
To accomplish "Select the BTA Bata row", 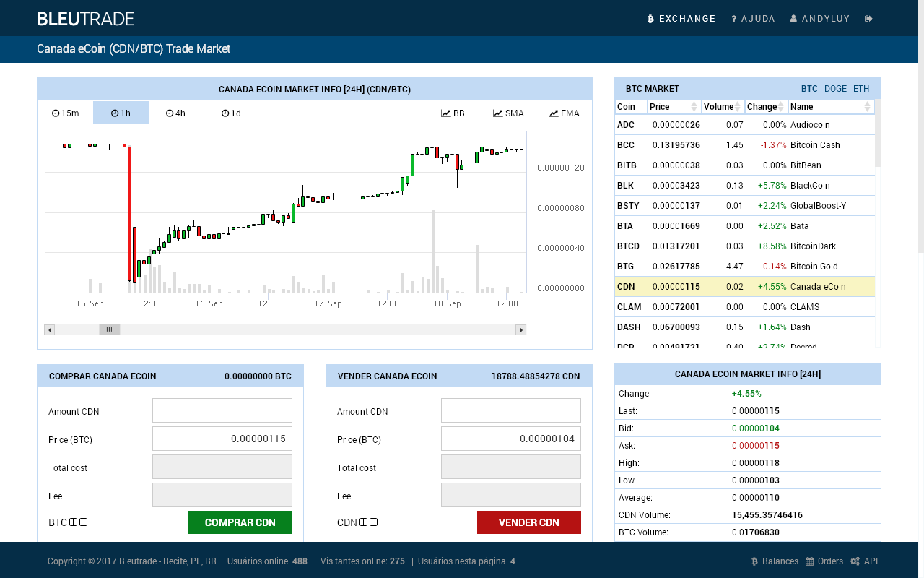I will click(x=745, y=226).
